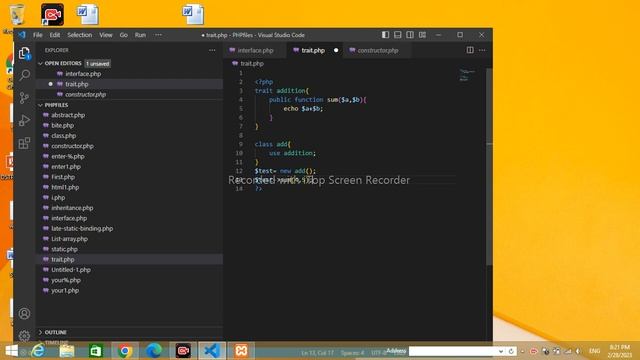Open Microsoft Edge from the taskbar
The image size is (640, 360).
(154, 351)
